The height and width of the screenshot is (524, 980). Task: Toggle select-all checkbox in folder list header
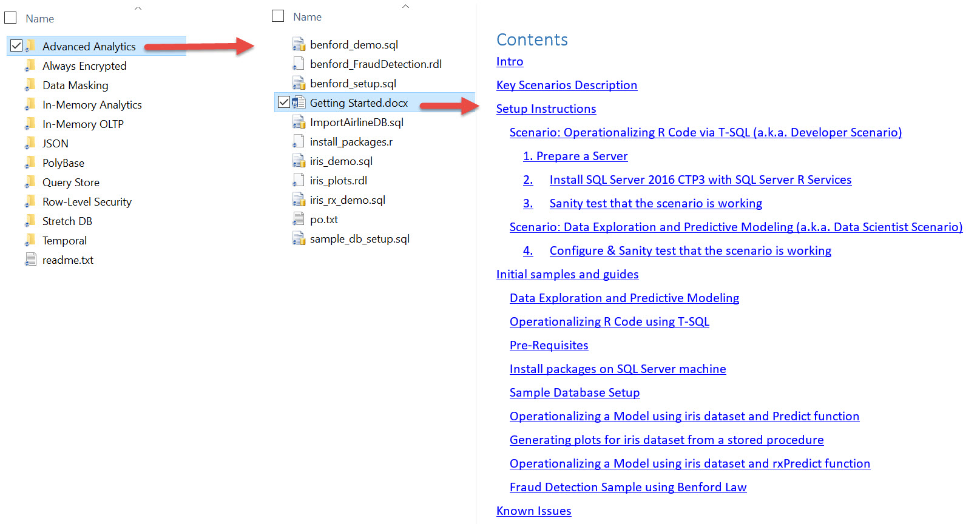point(10,18)
